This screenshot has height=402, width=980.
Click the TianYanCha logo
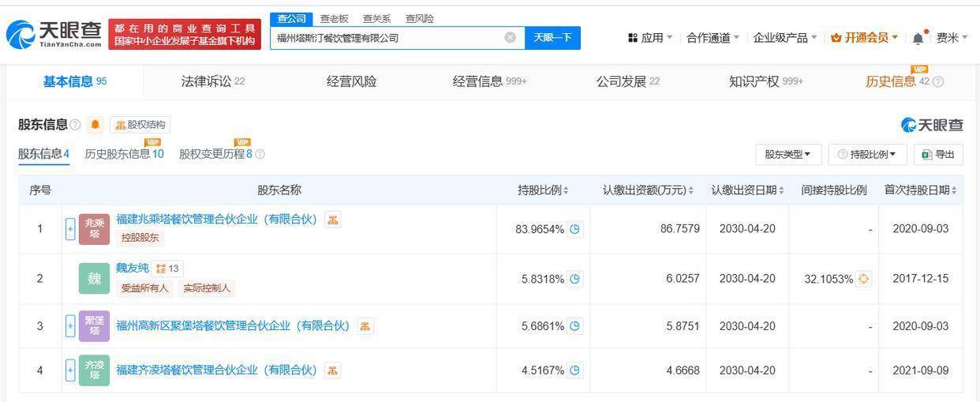(54, 34)
